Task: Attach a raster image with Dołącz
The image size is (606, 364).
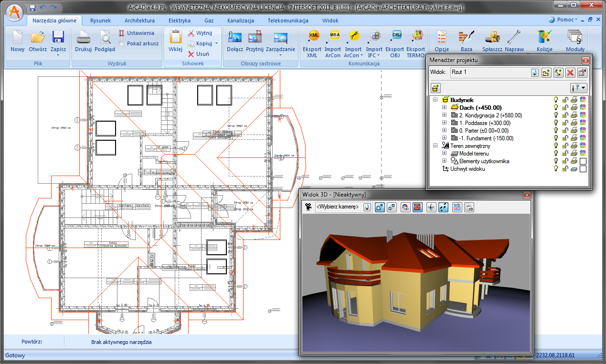Action: [x=234, y=42]
